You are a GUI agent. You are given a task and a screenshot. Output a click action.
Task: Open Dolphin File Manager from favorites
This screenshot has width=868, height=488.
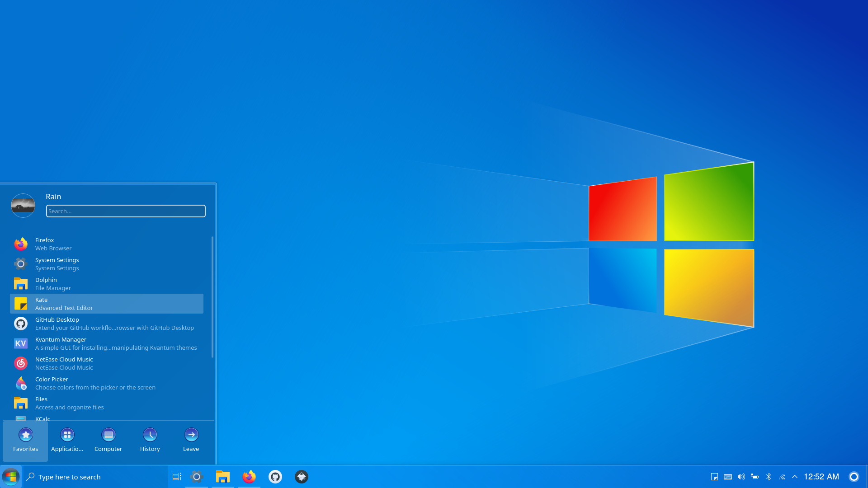[107, 284]
